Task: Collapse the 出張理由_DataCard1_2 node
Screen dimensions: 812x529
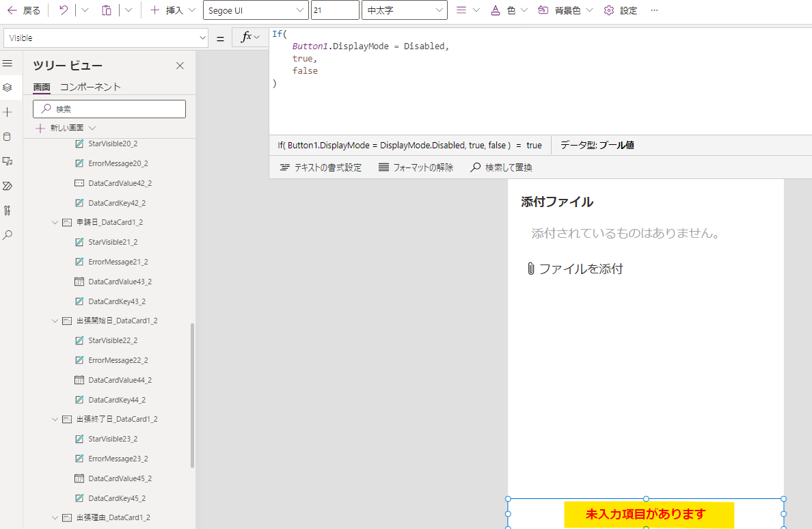Action: 55,517
